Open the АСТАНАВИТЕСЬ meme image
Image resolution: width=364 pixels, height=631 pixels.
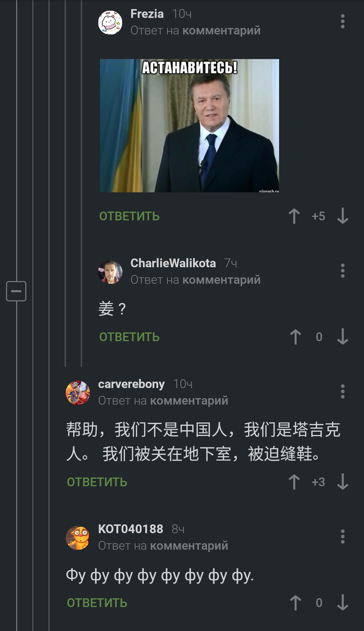pos(189,126)
